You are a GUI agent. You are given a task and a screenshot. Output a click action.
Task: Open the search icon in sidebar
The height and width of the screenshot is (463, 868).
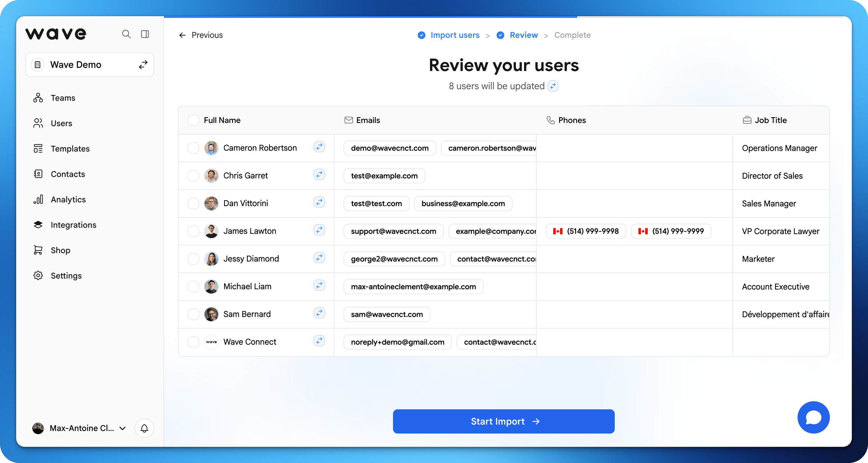tap(126, 34)
